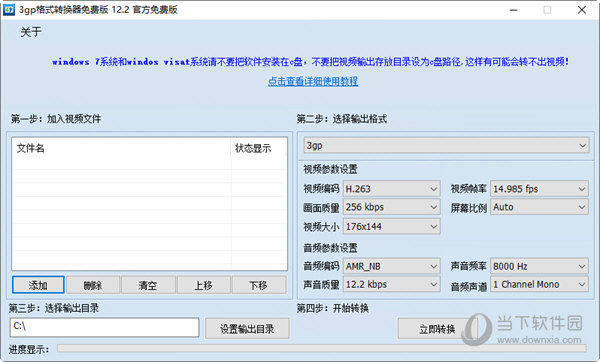Minimize the converter window
Image resolution: width=600 pixels, height=362 pixels.
(x=514, y=10)
